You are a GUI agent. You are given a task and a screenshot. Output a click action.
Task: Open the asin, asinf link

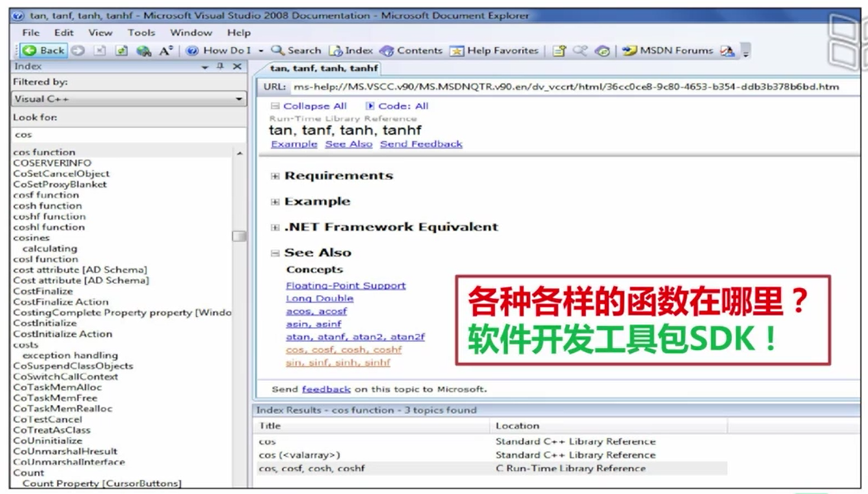314,324
